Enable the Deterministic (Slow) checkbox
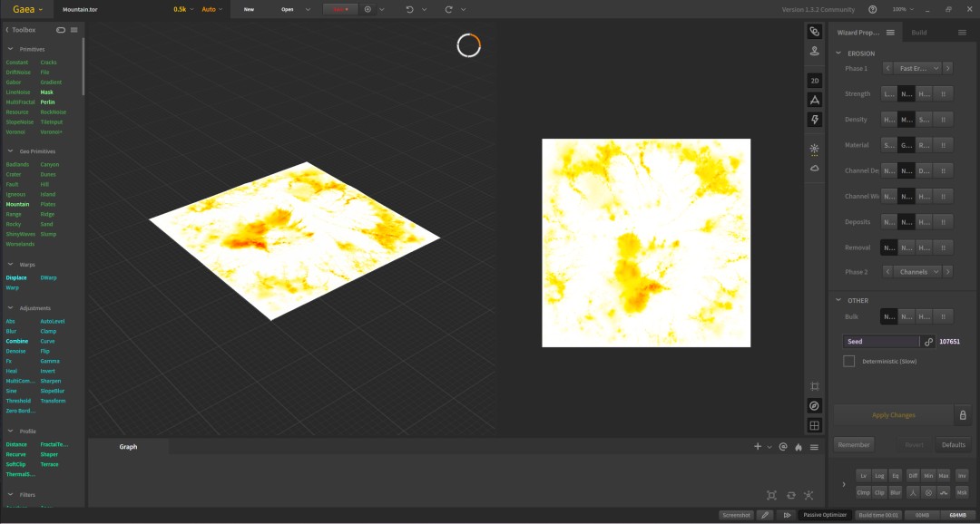Viewport: 980px width, 524px height. point(848,361)
